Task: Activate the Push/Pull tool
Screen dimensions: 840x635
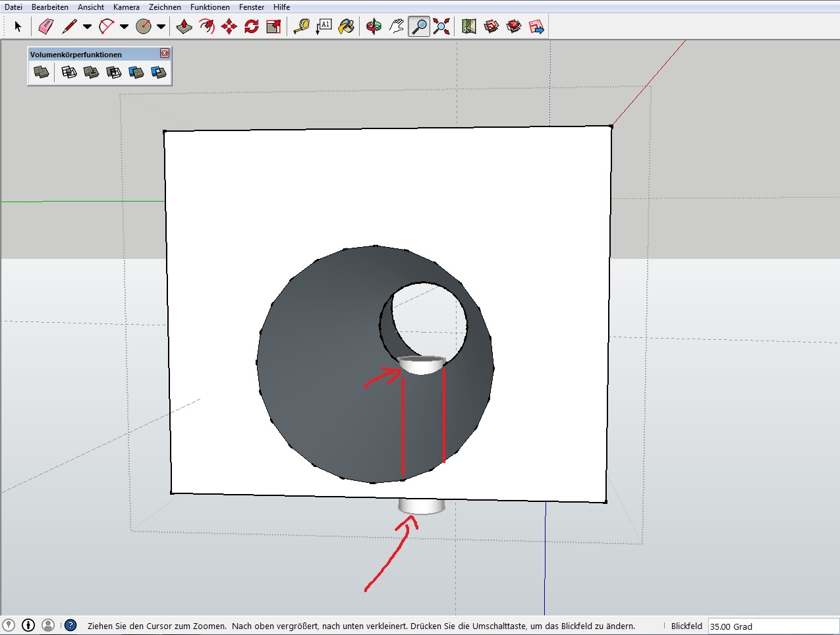Action: 184,27
